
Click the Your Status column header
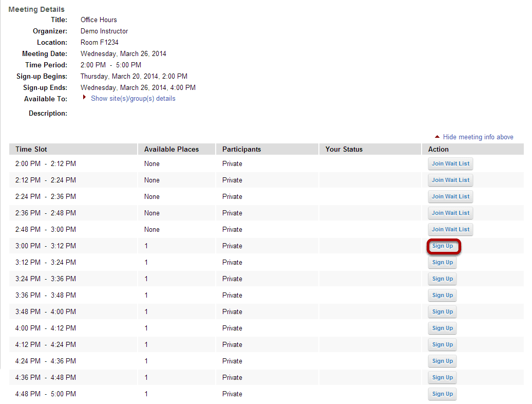click(x=370, y=150)
